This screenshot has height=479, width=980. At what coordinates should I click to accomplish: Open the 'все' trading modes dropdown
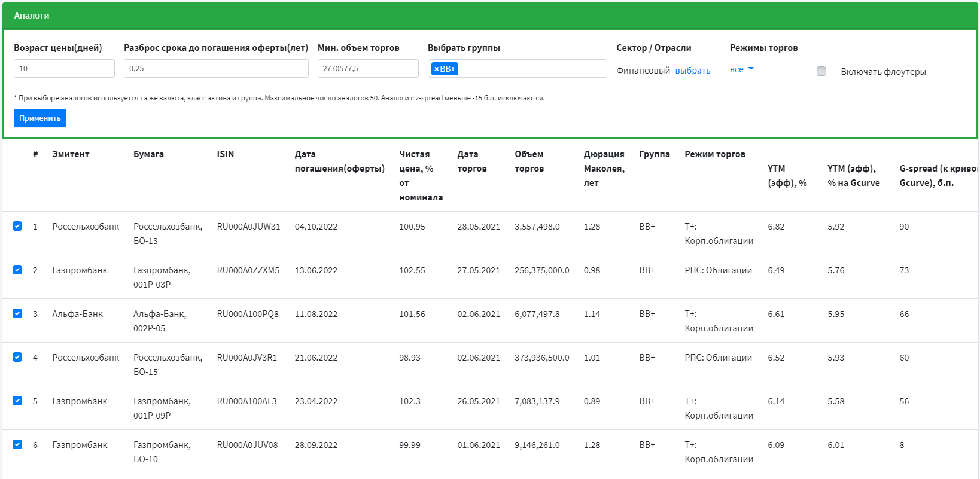click(742, 69)
